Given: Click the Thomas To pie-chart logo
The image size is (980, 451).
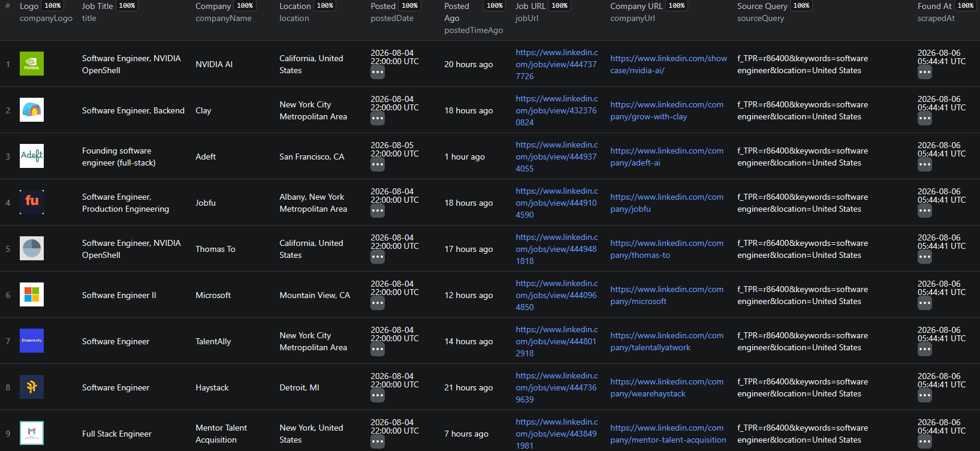Looking at the screenshot, I should click(32, 248).
